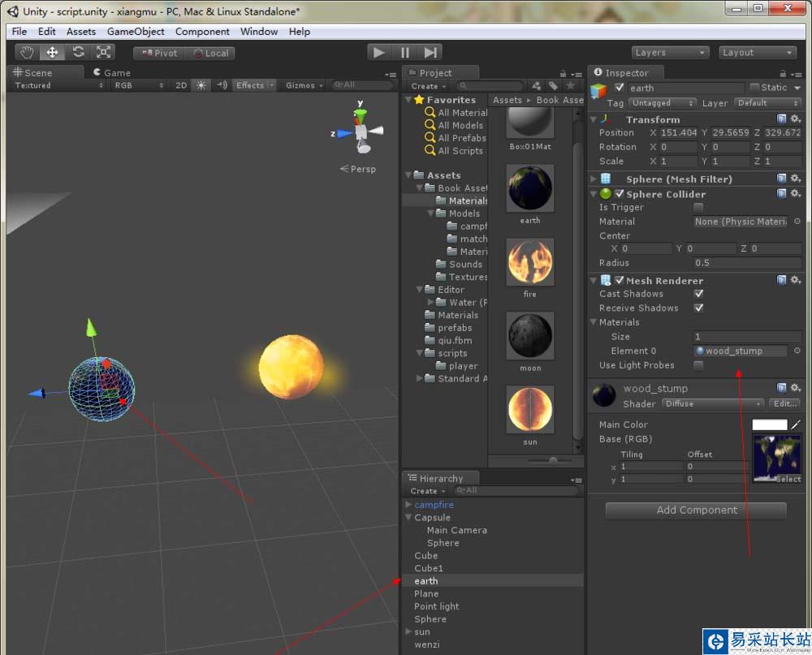Pick Element 0 material object selector
The height and width of the screenshot is (655, 812).
pyautogui.click(x=797, y=351)
